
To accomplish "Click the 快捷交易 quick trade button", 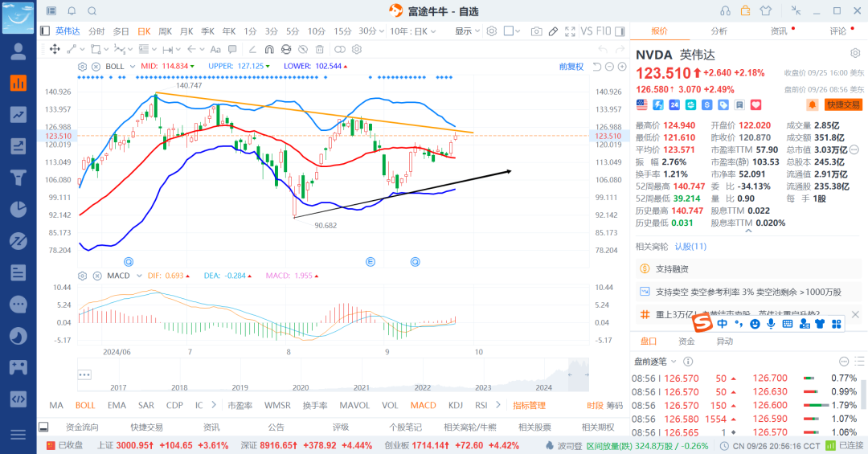I will click(842, 104).
